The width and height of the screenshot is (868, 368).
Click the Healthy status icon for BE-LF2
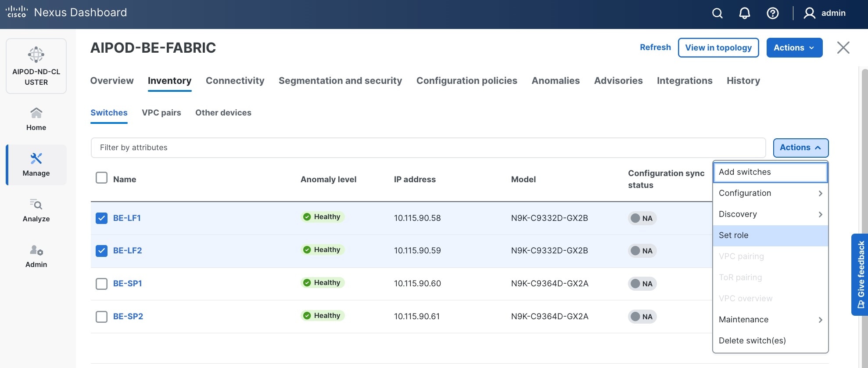307,250
